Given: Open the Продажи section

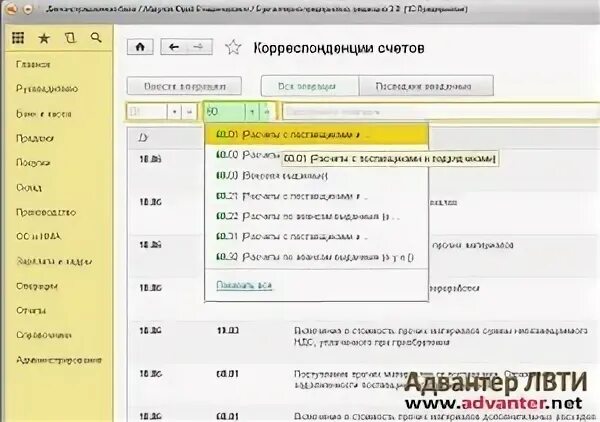Looking at the screenshot, I should 34,138.
